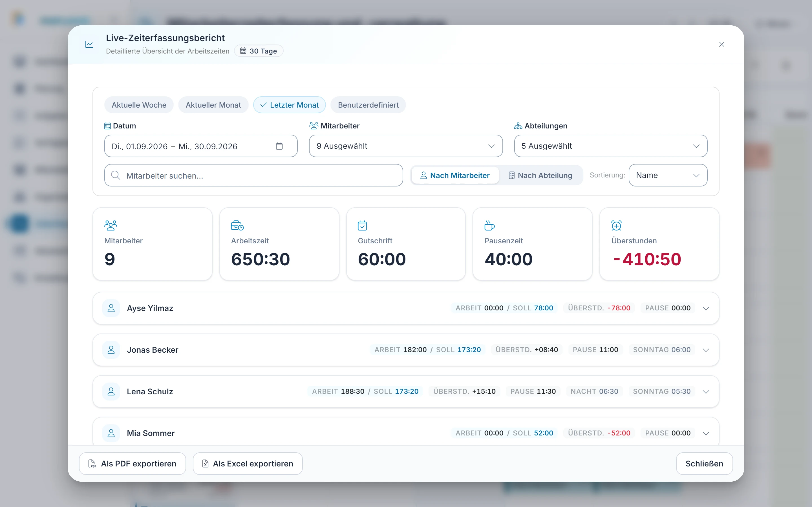
Task: Click the search magnifier icon
Action: 115,175
